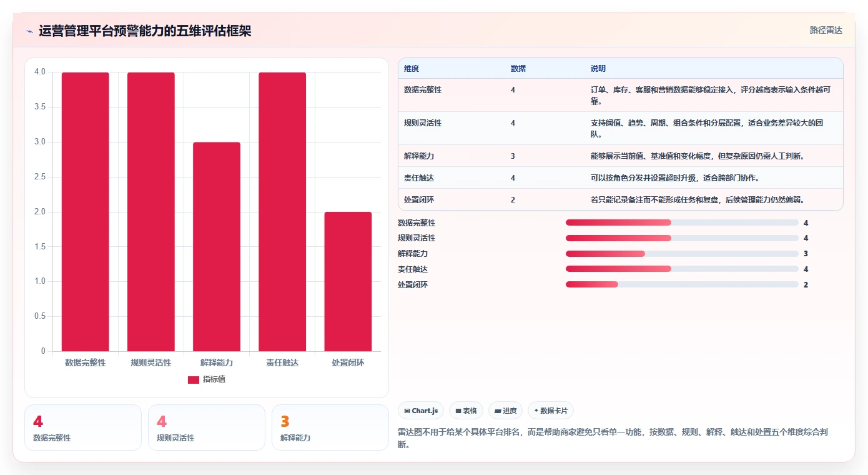Click the description starting 支持阈值、趋势

coord(707,128)
